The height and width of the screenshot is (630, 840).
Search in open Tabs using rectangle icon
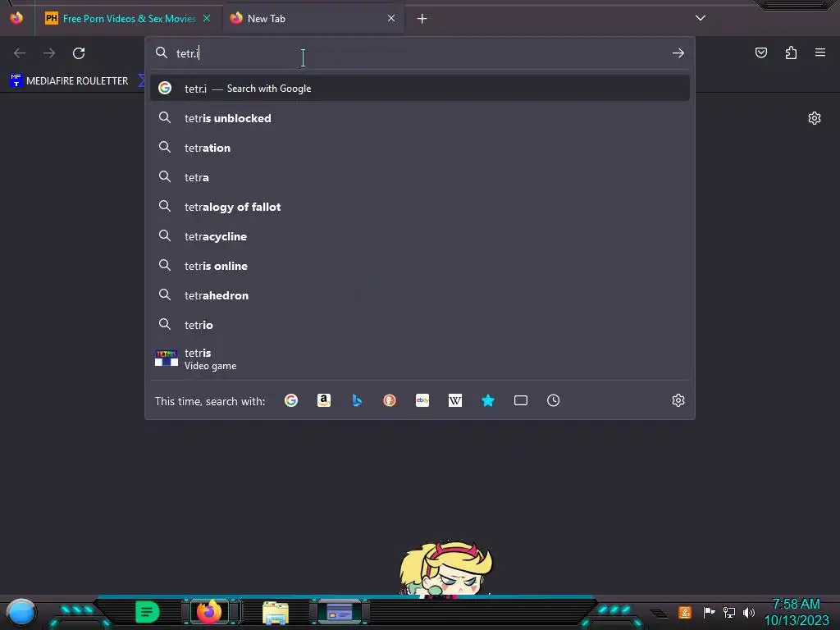[521, 400]
